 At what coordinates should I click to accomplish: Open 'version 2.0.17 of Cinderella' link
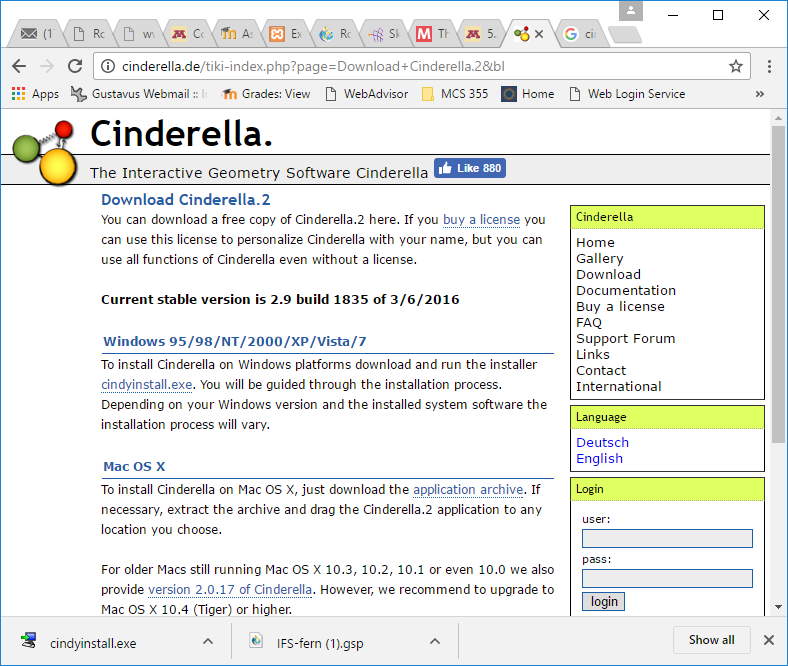point(230,590)
